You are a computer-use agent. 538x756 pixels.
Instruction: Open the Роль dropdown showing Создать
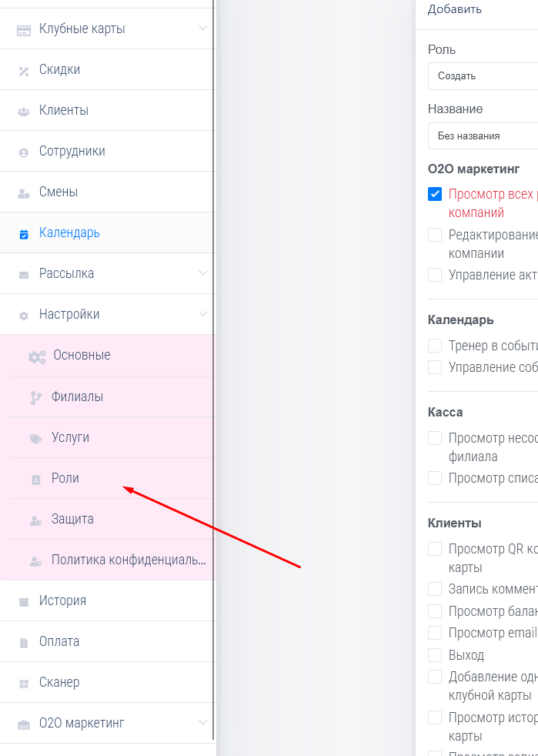(x=483, y=76)
